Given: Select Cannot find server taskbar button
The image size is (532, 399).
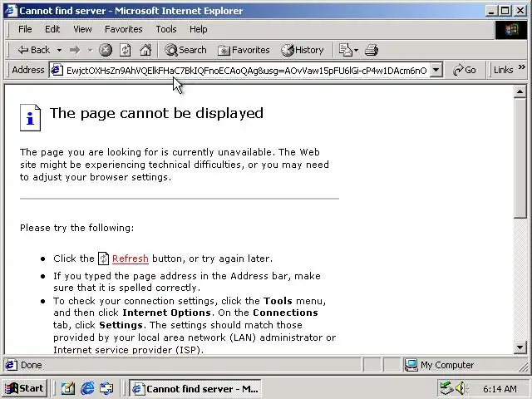Looking at the screenshot, I should [195, 388].
